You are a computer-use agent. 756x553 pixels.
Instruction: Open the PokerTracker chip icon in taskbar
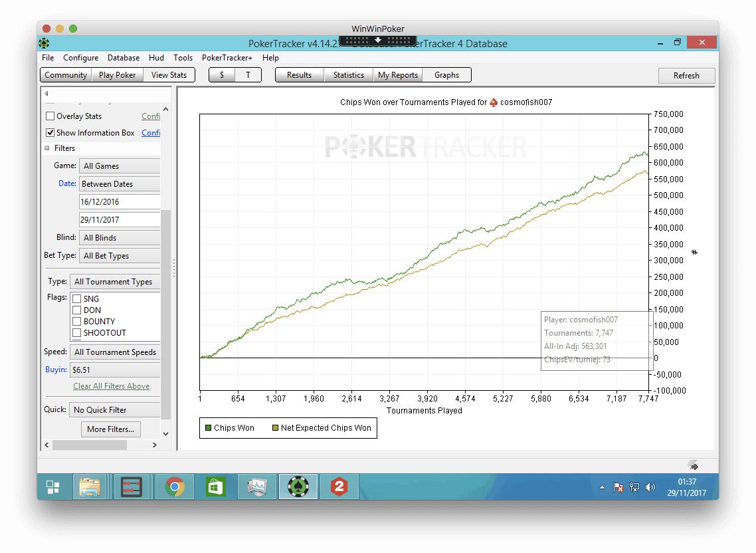click(299, 487)
